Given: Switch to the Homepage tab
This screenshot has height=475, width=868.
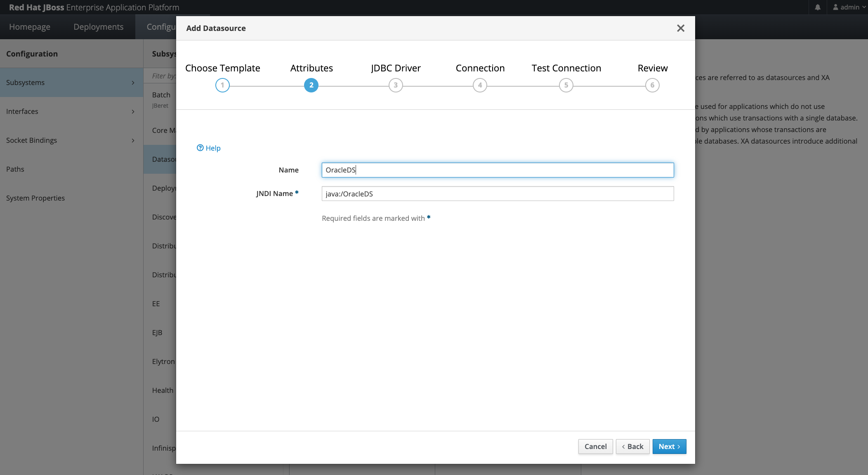Looking at the screenshot, I should (x=30, y=26).
